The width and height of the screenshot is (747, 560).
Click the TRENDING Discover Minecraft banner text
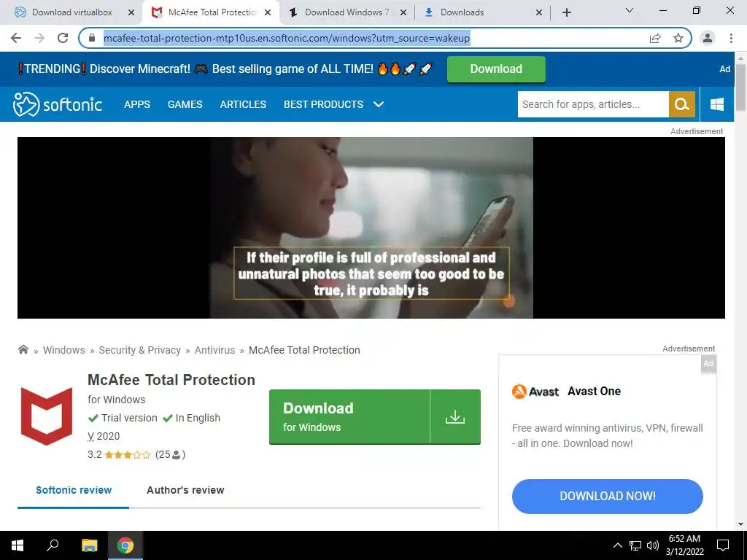(x=225, y=69)
